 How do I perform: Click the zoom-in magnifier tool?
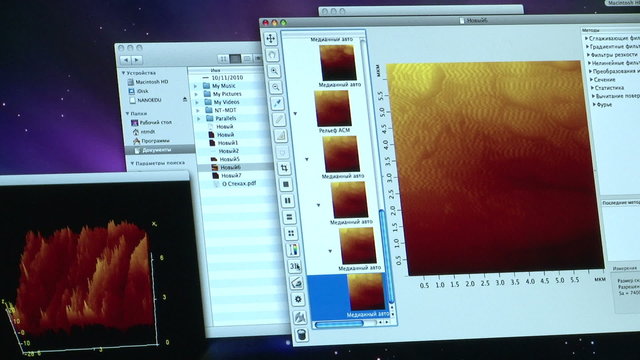[274, 71]
